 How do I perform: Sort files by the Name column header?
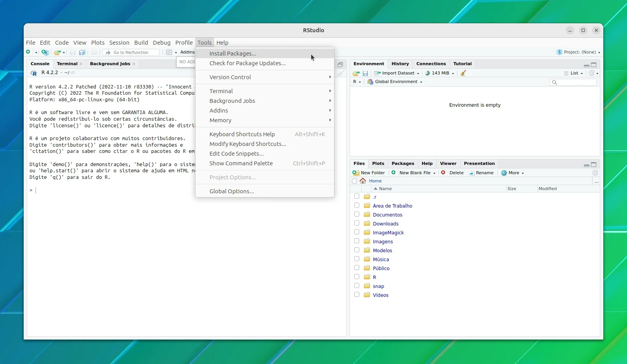pos(438,189)
